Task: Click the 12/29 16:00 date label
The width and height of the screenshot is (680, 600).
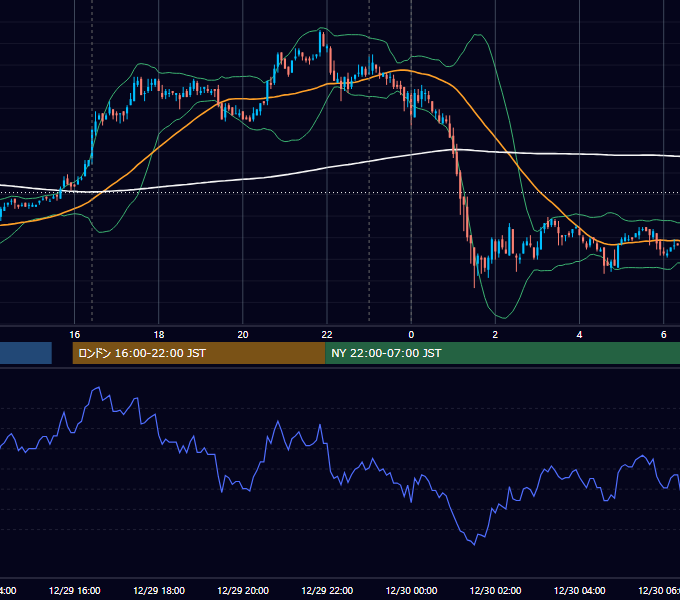Action: point(75,590)
